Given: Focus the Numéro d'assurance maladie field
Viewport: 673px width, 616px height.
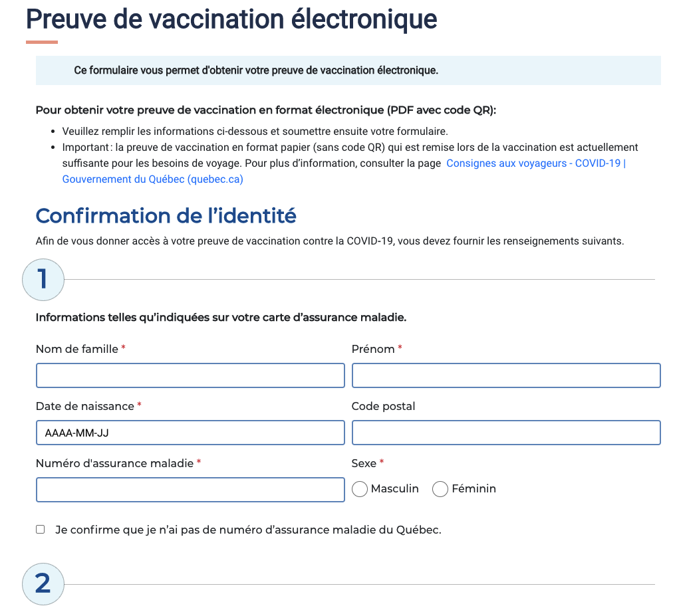Looking at the screenshot, I should click(190, 489).
